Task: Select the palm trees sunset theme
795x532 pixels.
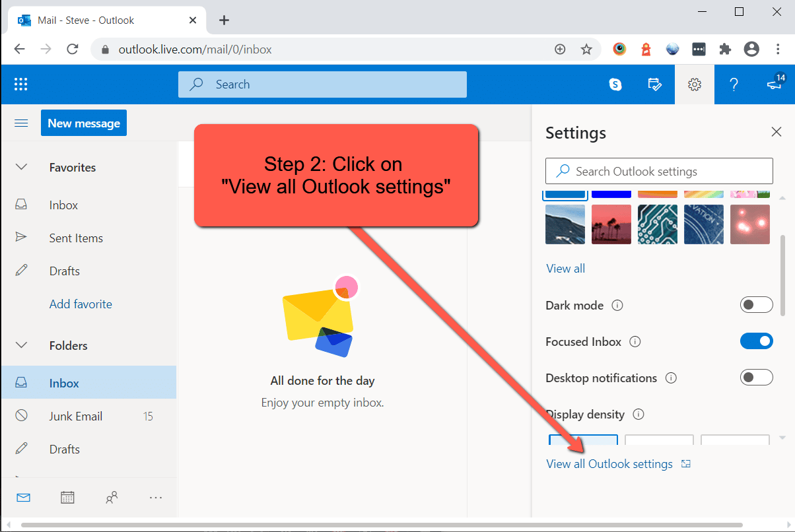Action: (611, 224)
